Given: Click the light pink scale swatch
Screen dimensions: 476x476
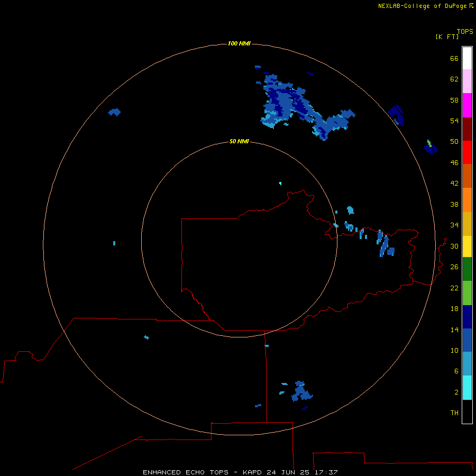Looking at the screenshot, I should pos(467,81).
